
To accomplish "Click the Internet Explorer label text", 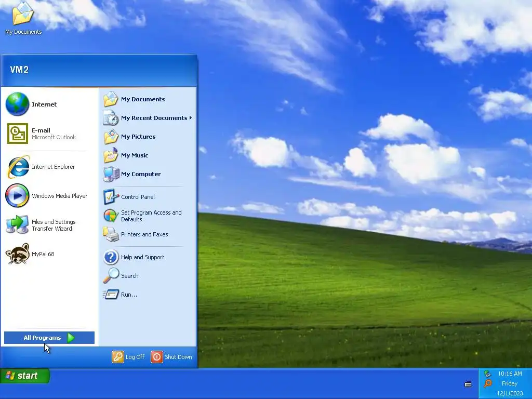I will click(54, 167).
